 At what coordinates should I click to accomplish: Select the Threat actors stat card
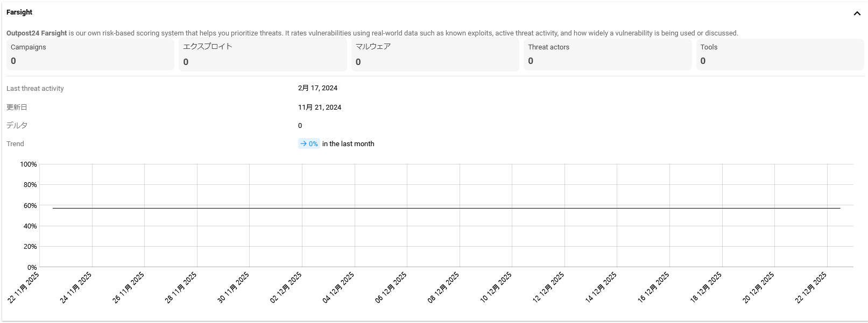(x=608, y=54)
